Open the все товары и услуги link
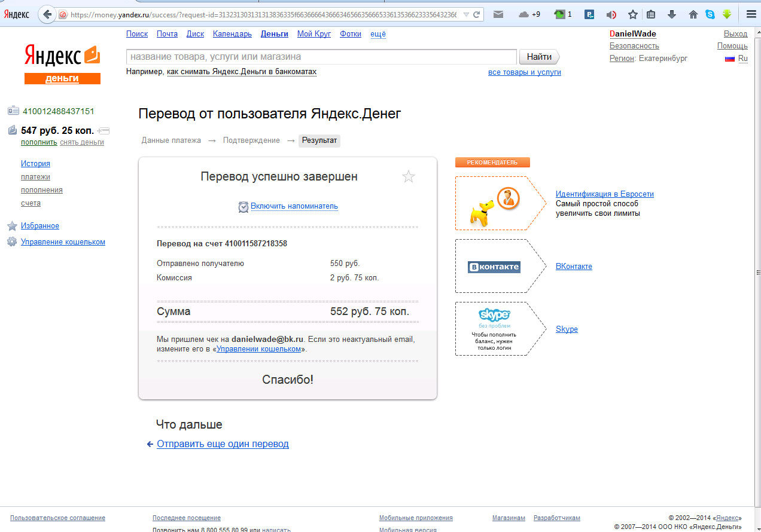Screen dimensions: 761x532 tap(525, 72)
